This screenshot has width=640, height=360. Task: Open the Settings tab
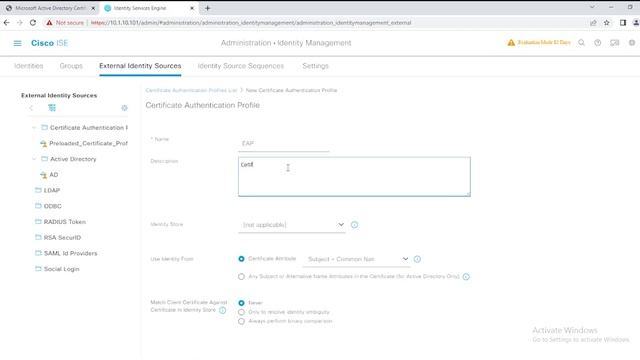tap(315, 66)
